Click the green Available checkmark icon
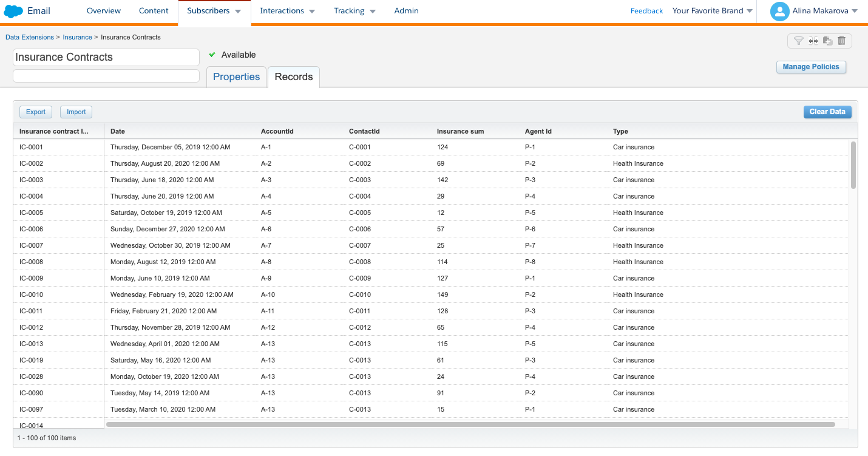This screenshot has height=456, width=868. 212,55
